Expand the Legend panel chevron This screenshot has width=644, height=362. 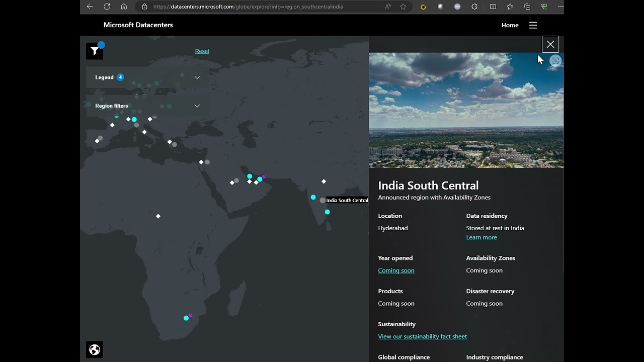(x=197, y=77)
